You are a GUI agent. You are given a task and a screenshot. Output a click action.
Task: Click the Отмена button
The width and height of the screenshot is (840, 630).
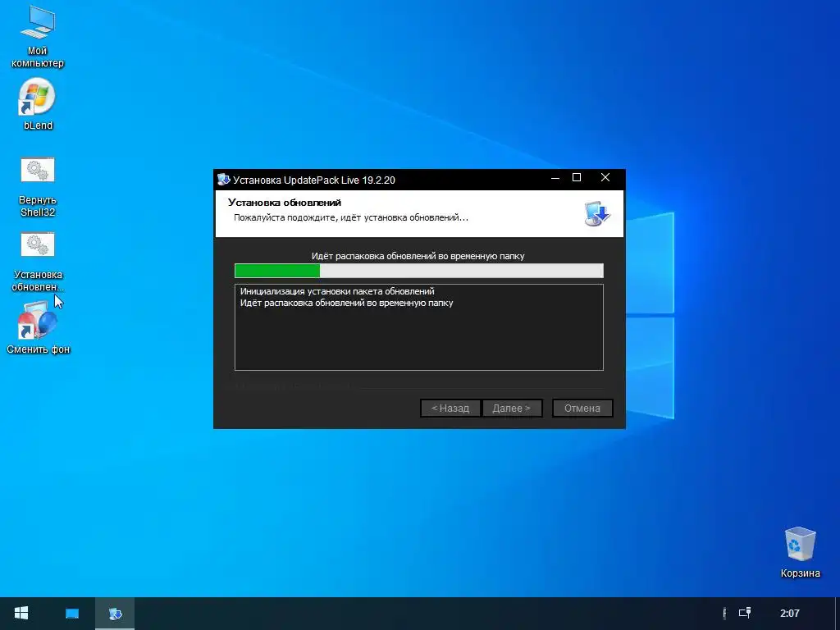582,409
